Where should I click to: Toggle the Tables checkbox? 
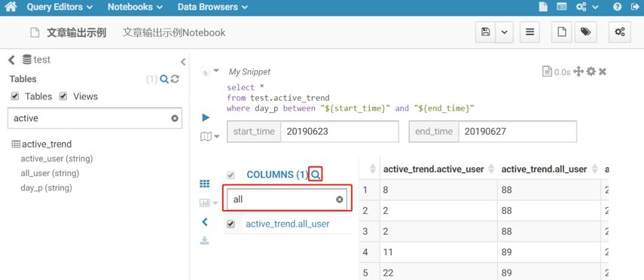[x=15, y=96]
